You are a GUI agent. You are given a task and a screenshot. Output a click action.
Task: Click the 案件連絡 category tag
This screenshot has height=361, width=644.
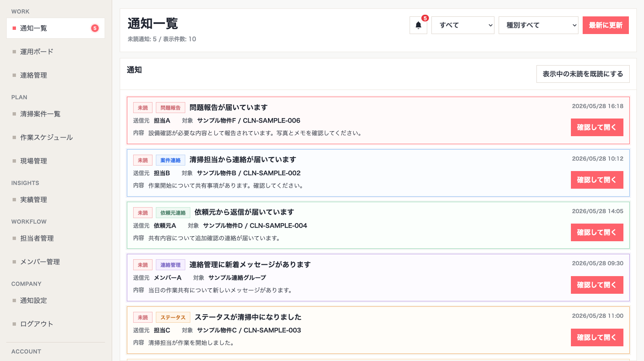point(171,160)
